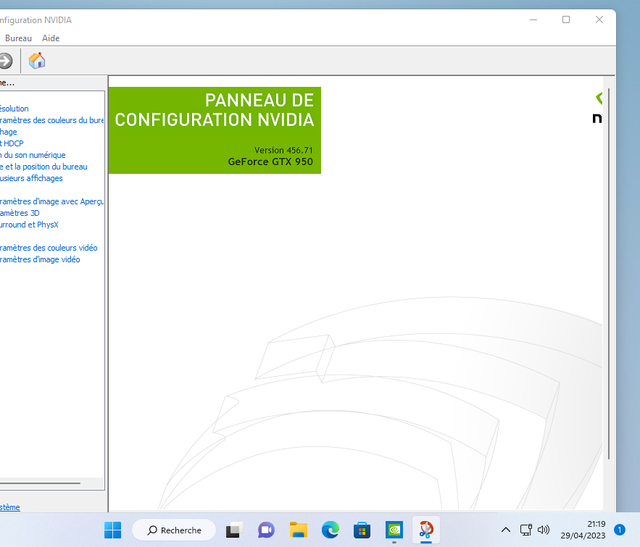Select the paramètres 3D item
640x547 pixels.
[20, 213]
